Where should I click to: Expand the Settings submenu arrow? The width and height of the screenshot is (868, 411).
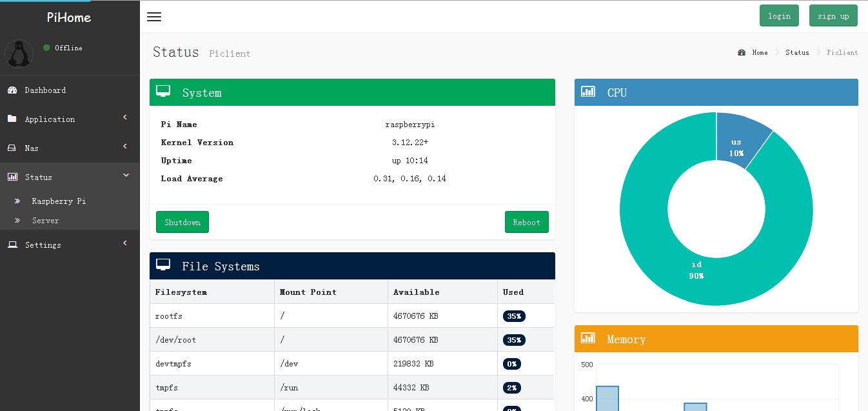[125, 243]
